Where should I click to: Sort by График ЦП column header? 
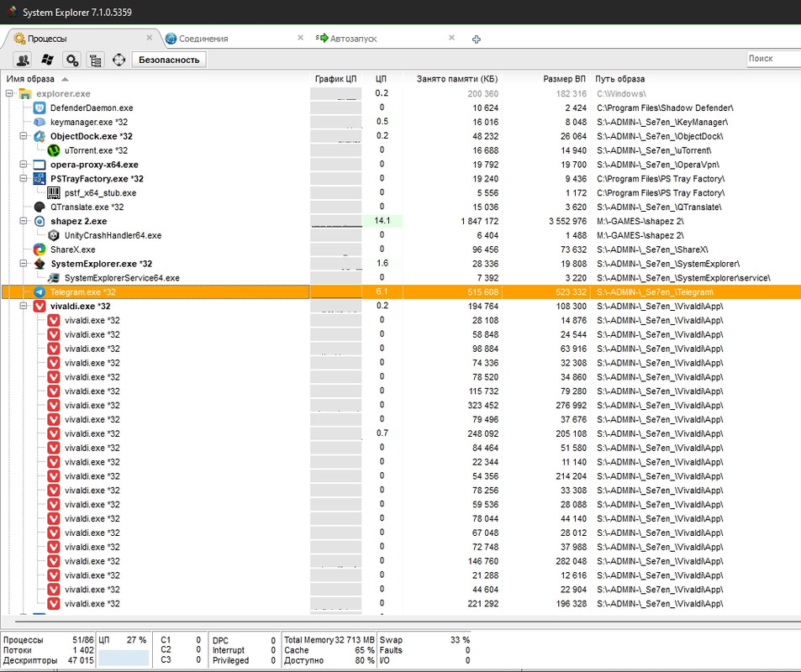(335, 79)
